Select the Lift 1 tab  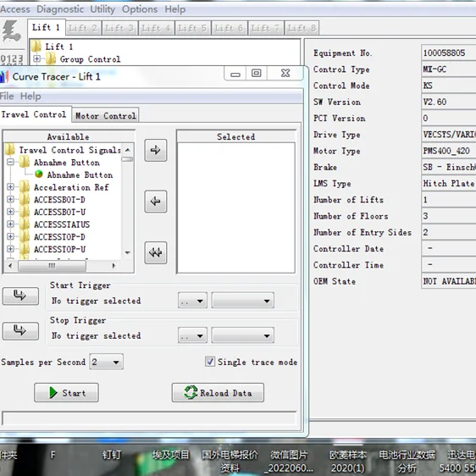point(46,28)
